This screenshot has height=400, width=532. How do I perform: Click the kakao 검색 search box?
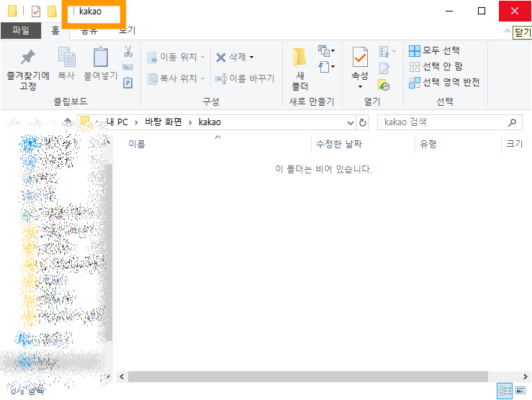(449, 122)
